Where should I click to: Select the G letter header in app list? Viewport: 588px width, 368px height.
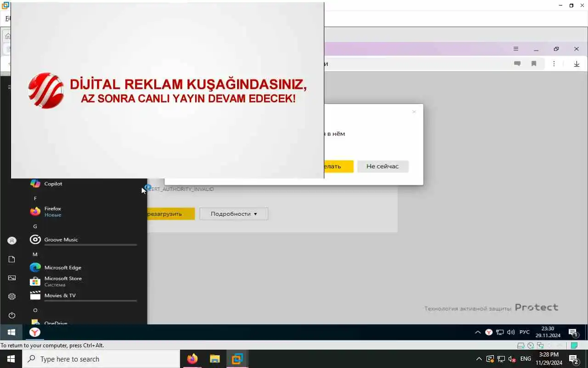[35, 226]
